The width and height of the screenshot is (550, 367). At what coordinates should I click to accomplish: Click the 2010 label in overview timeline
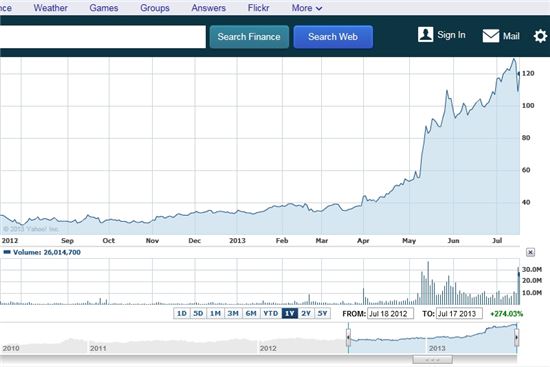pos(11,348)
